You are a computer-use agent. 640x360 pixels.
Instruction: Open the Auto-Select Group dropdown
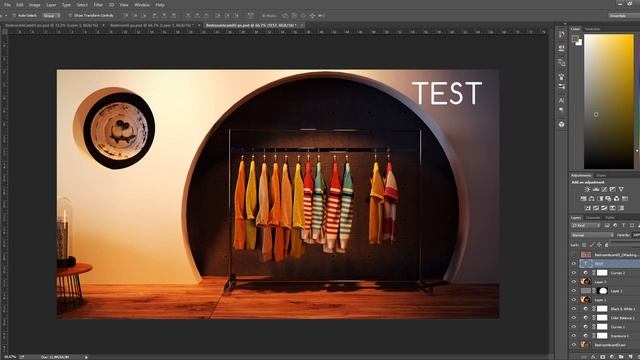coord(51,15)
